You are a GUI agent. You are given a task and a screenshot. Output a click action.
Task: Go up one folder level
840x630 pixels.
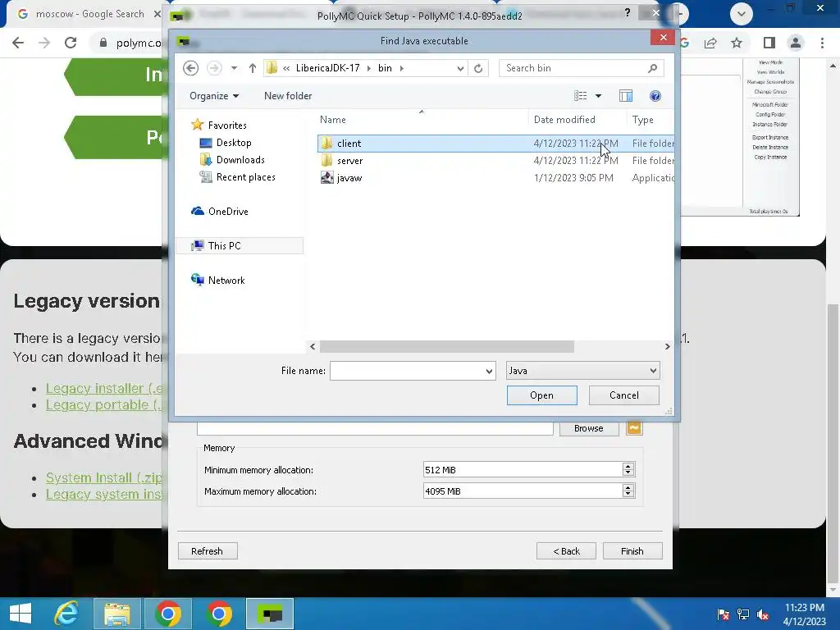tap(253, 68)
